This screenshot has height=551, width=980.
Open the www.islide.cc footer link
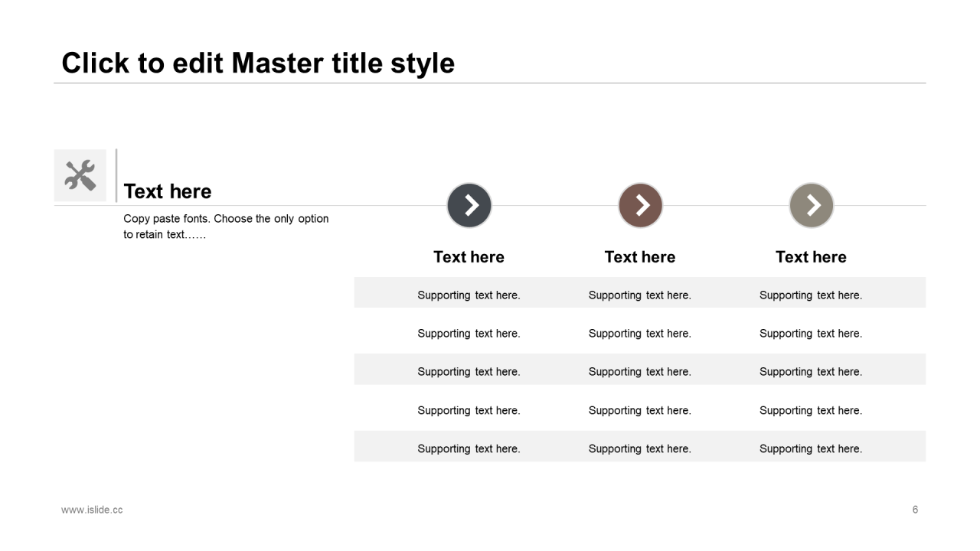[x=92, y=510]
